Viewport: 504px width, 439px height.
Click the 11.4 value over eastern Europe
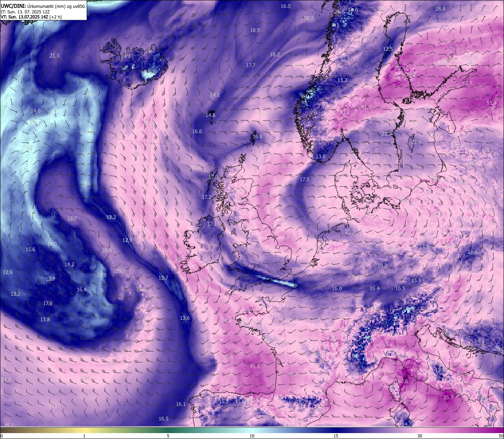coord(472,252)
